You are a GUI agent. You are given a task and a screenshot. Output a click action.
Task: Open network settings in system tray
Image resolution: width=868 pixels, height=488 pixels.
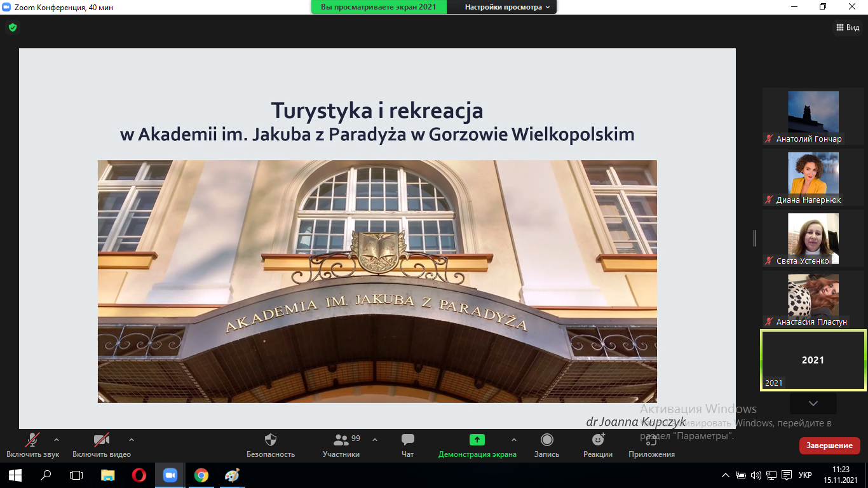[771, 475]
